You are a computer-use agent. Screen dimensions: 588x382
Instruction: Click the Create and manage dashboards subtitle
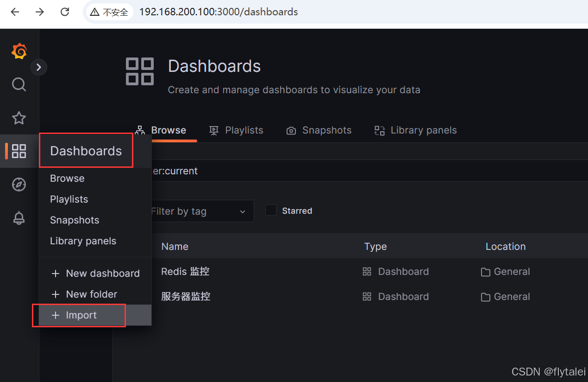294,89
